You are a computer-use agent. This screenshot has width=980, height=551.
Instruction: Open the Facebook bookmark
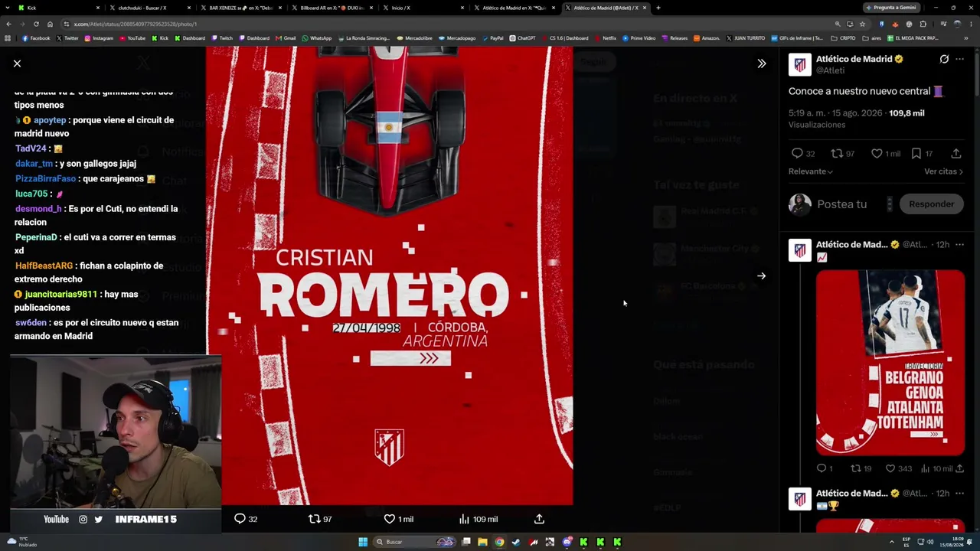click(36, 38)
